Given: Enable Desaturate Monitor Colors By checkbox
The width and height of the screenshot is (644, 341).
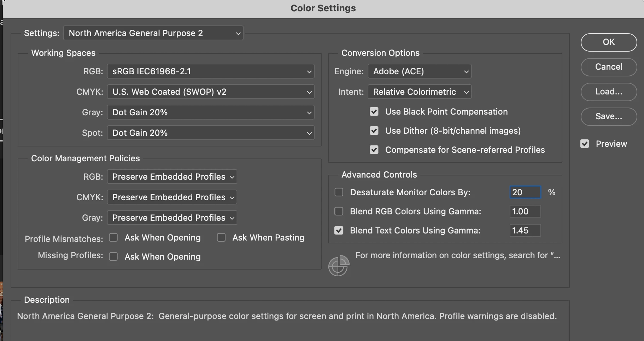Looking at the screenshot, I should pos(339,192).
